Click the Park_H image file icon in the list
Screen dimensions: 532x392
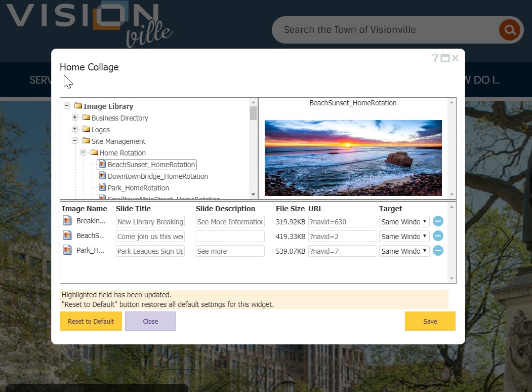pyautogui.click(x=67, y=250)
